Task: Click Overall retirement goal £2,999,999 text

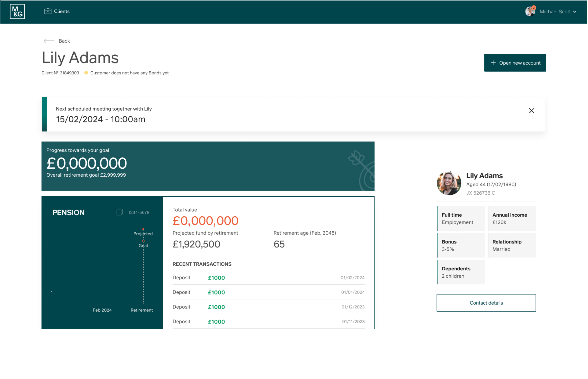Action: (x=86, y=175)
